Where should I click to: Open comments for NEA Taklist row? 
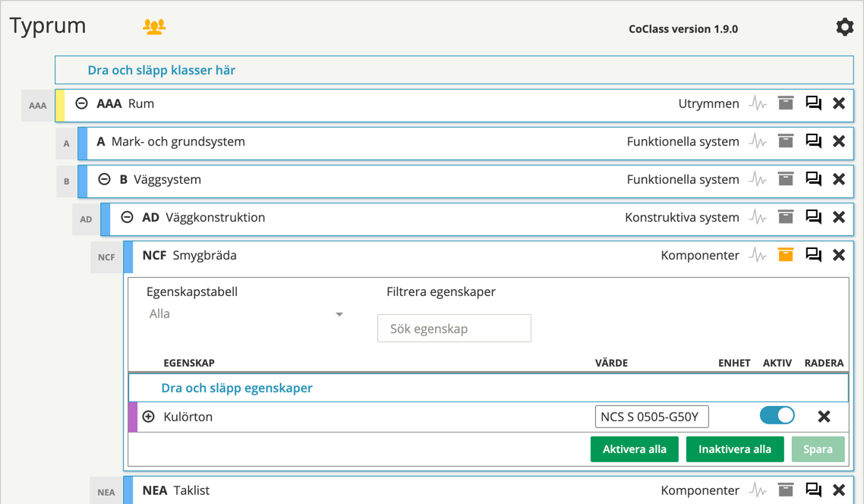pyautogui.click(x=813, y=490)
